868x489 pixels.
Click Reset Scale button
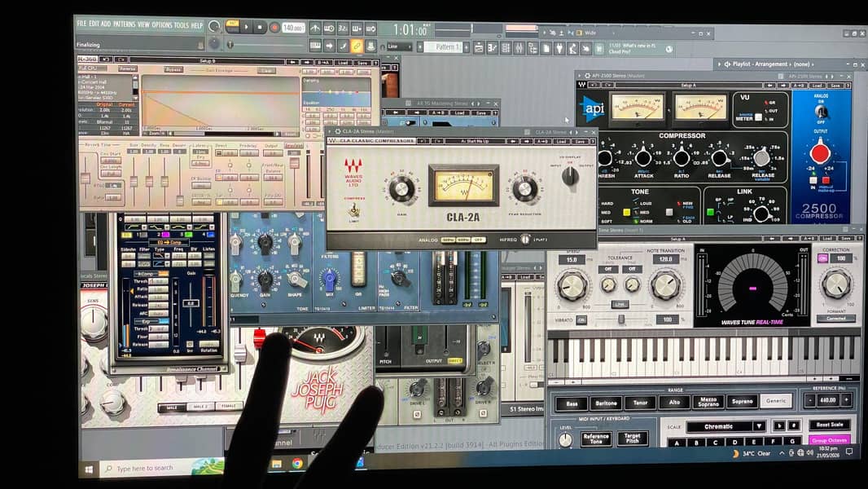(829, 425)
